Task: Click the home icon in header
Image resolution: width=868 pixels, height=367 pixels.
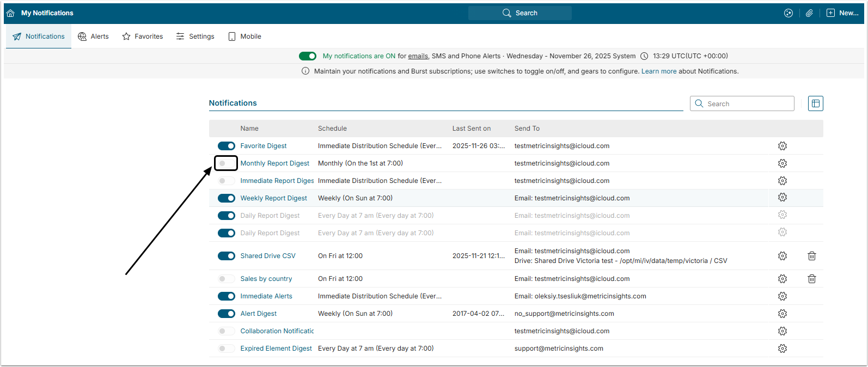Action: [10, 13]
